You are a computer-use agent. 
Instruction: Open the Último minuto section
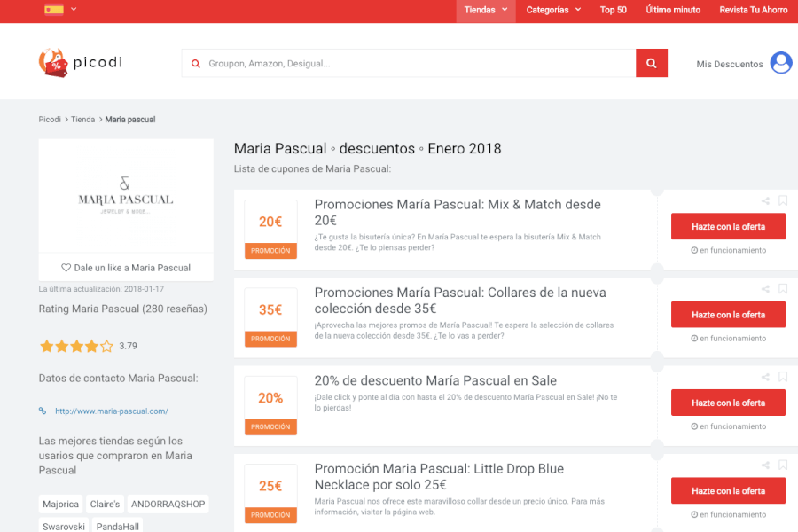tap(673, 10)
